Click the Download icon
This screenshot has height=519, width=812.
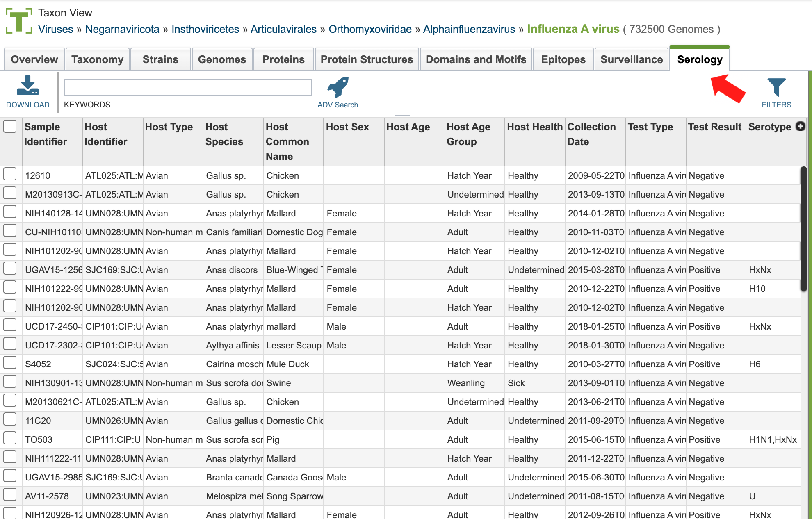coord(27,86)
